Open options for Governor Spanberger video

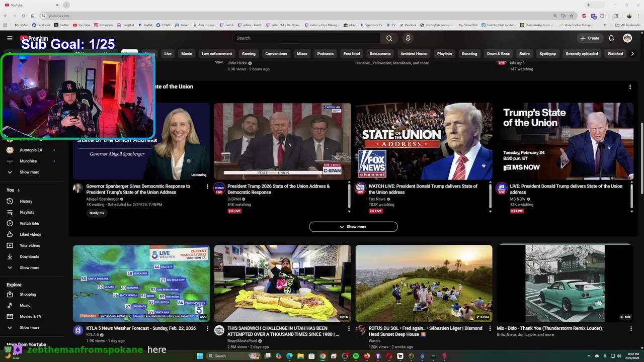[x=207, y=187]
